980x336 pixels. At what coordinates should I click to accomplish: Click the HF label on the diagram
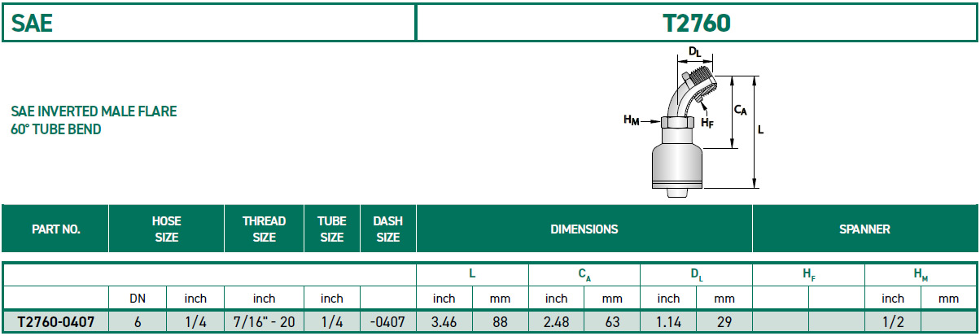[707, 123]
